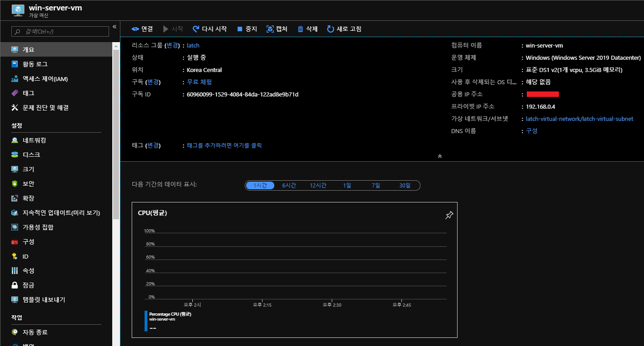
Task: Click 변경 next to 구독
Action: [x=153, y=82]
